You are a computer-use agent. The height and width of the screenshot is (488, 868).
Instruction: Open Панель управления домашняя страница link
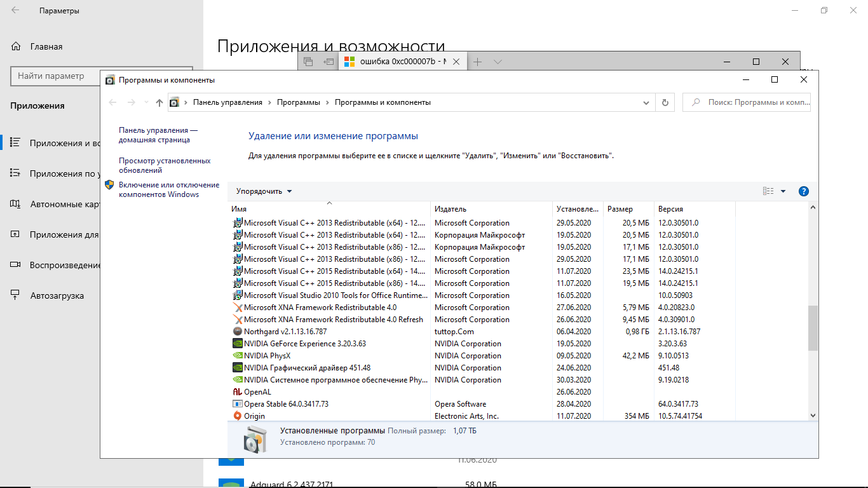point(158,135)
